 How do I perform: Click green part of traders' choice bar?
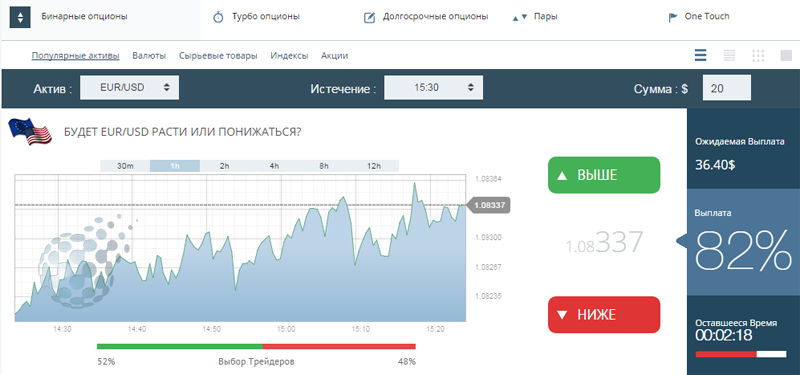tap(179, 346)
